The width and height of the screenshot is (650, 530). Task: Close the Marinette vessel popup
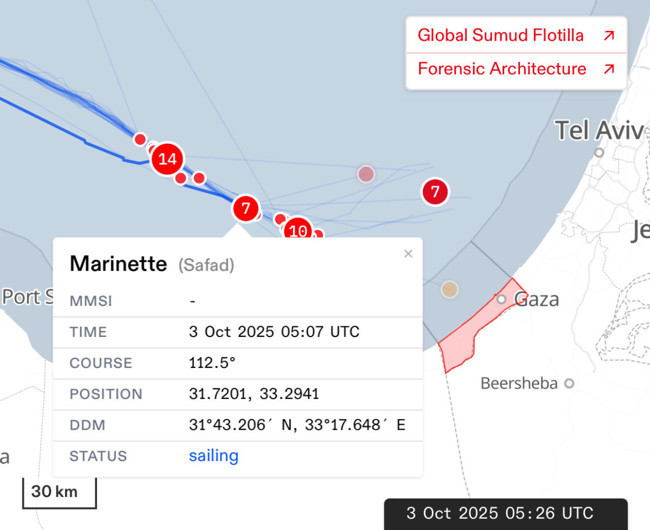point(408,254)
